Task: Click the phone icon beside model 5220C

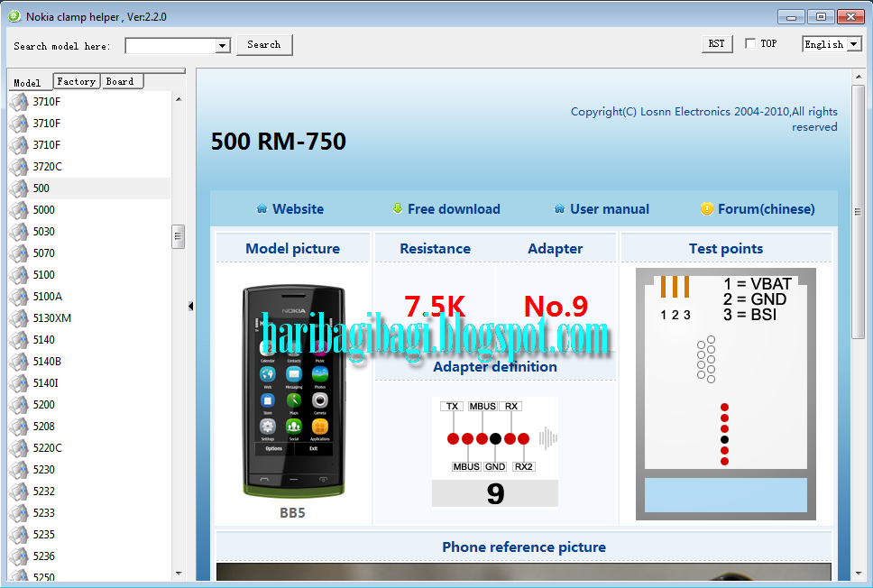Action: pos(19,447)
